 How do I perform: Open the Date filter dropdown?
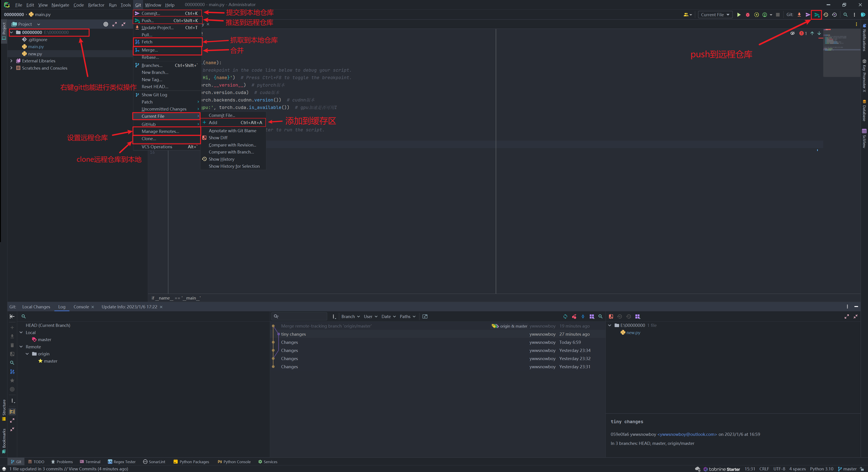point(388,316)
